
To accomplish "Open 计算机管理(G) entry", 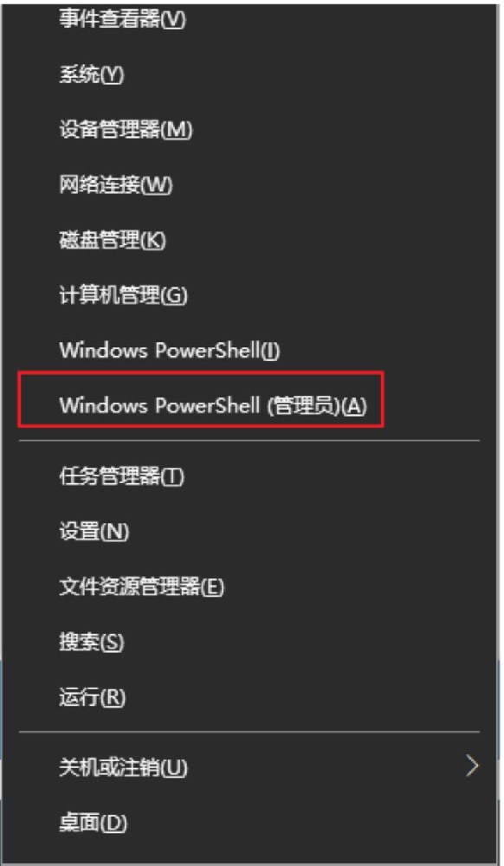I will tap(249, 296).
